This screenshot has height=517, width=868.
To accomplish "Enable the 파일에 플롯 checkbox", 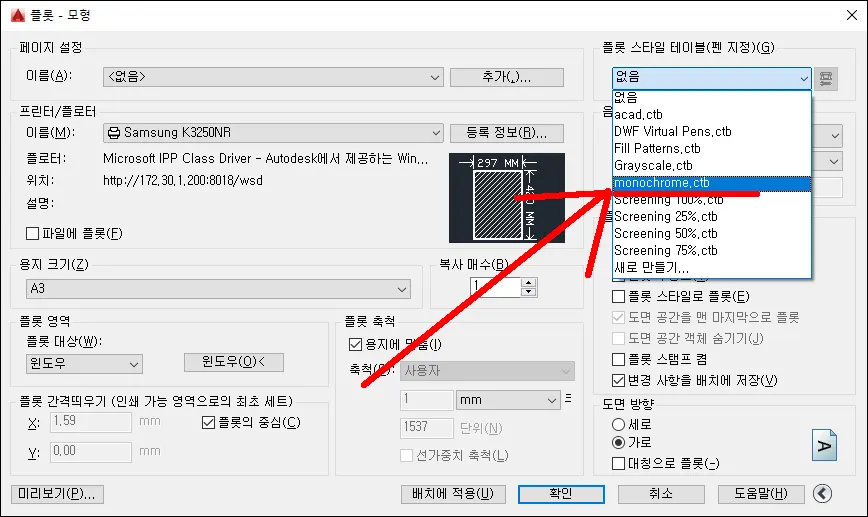I will (33, 234).
